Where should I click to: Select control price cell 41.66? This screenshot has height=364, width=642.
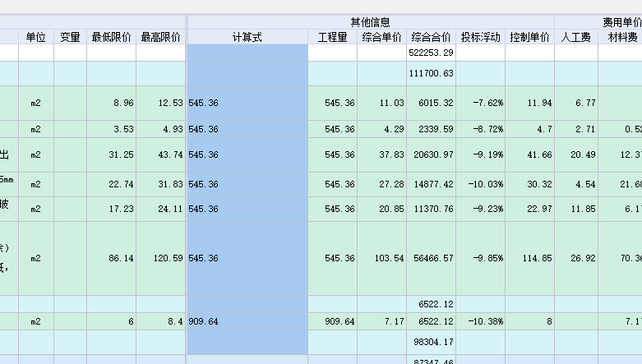tap(530, 154)
